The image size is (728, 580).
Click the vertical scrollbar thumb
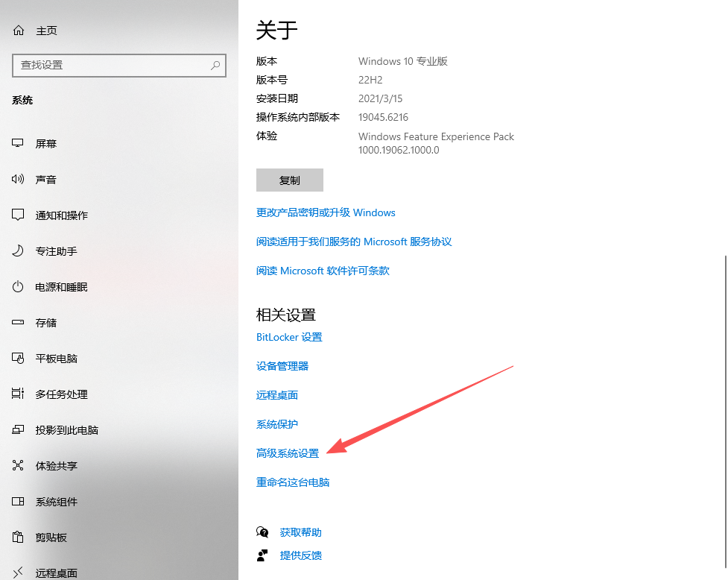pyautogui.click(x=725, y=411)
